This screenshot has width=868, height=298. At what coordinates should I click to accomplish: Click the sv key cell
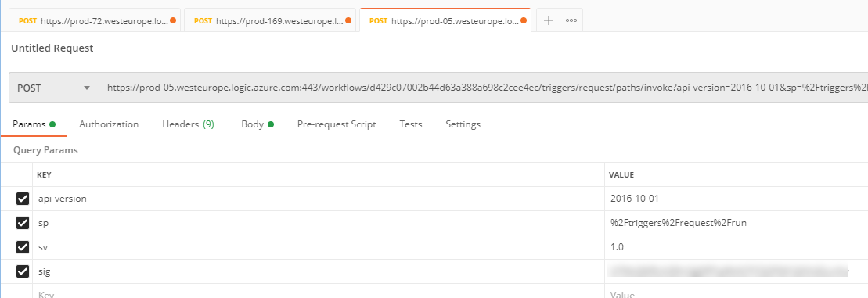(x=319, y=247)
